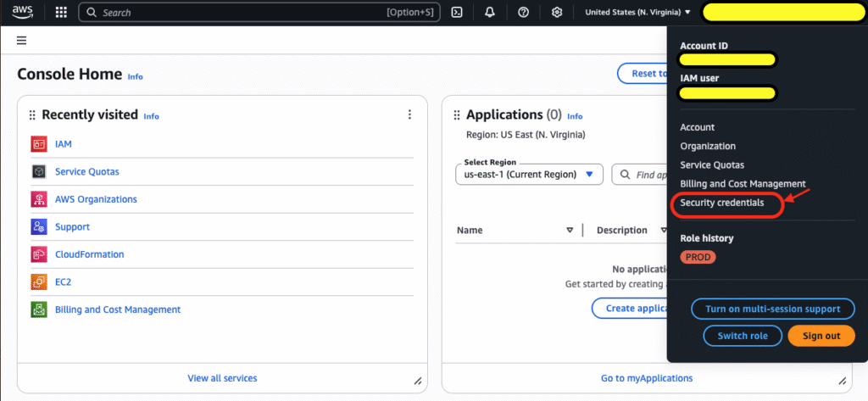
Task: Click Info next to Applications
Action: (x=575, y=116)
